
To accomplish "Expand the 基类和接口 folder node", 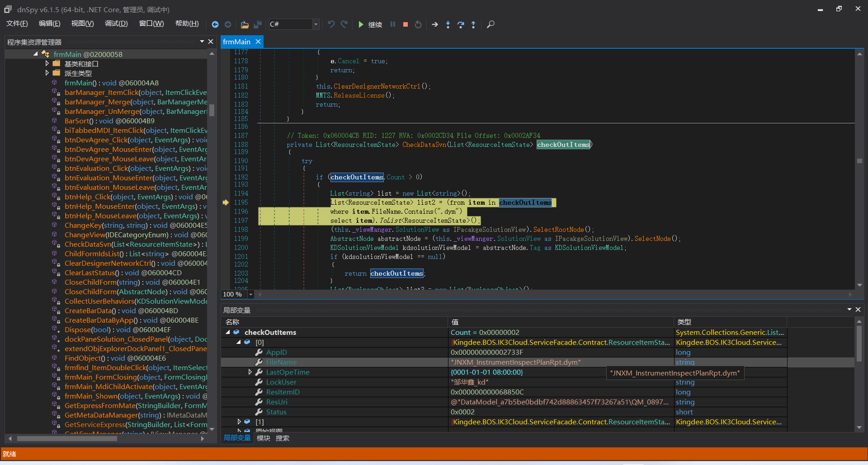I will 47,64.
